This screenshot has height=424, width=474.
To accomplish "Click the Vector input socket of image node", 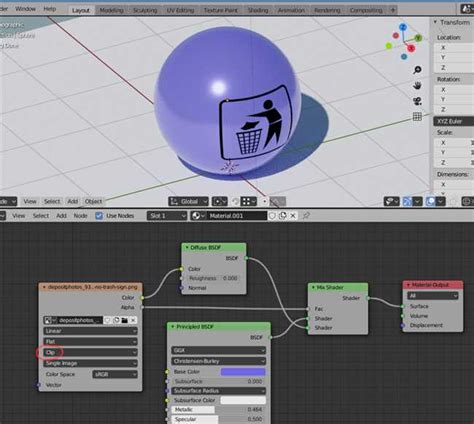I will (39, 385).
